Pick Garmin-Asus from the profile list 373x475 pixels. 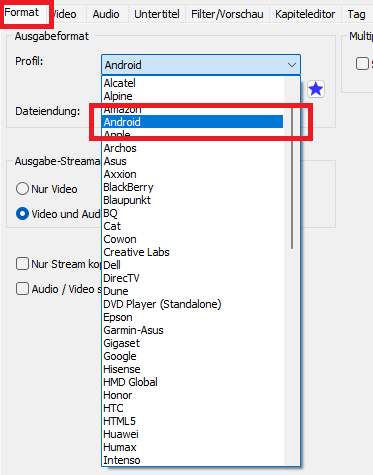[x=192, y=330]
